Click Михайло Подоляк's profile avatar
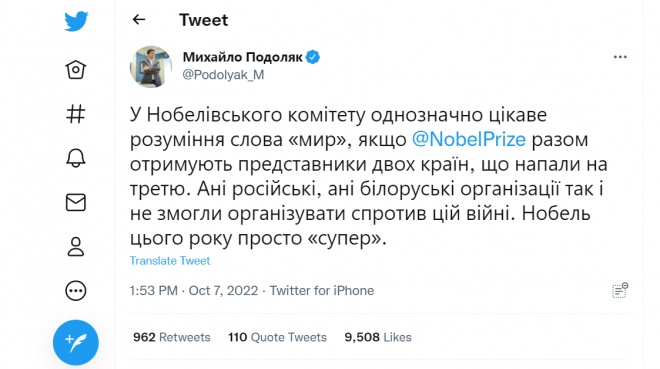This screenshot has height=369, width=660. point(151,66)
